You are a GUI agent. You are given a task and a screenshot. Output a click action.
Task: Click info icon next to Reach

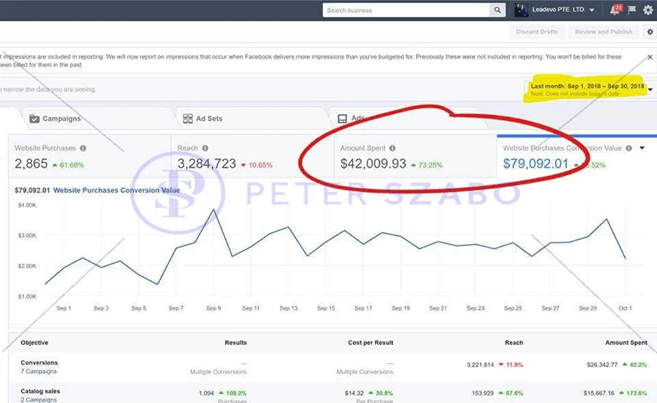tap(204, 148)
